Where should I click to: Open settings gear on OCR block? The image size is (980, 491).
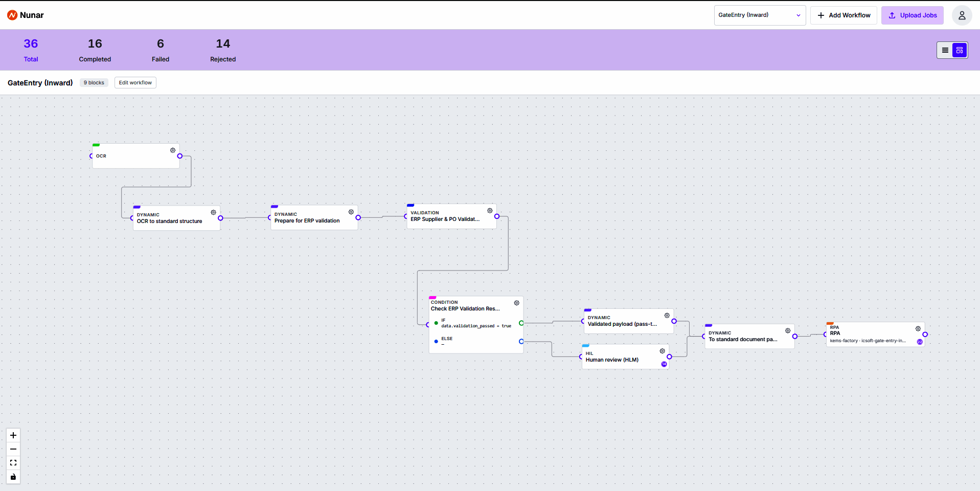173,150
